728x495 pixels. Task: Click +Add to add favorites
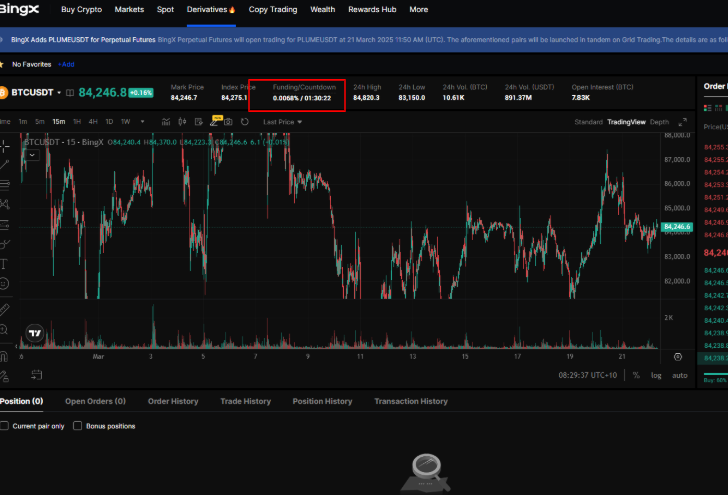point(66,65)
